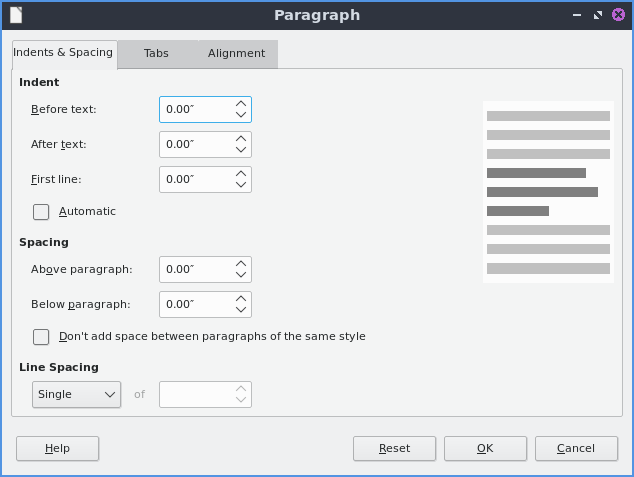The height and width of the screenshot is (477, 634).
Task: Decrease the Below paragraph spacing
Action: tap(240, 310)
